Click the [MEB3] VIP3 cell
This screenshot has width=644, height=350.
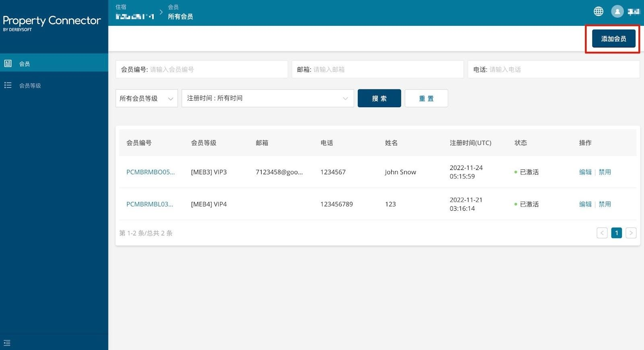pyautogui.click(x=209, y=172)
